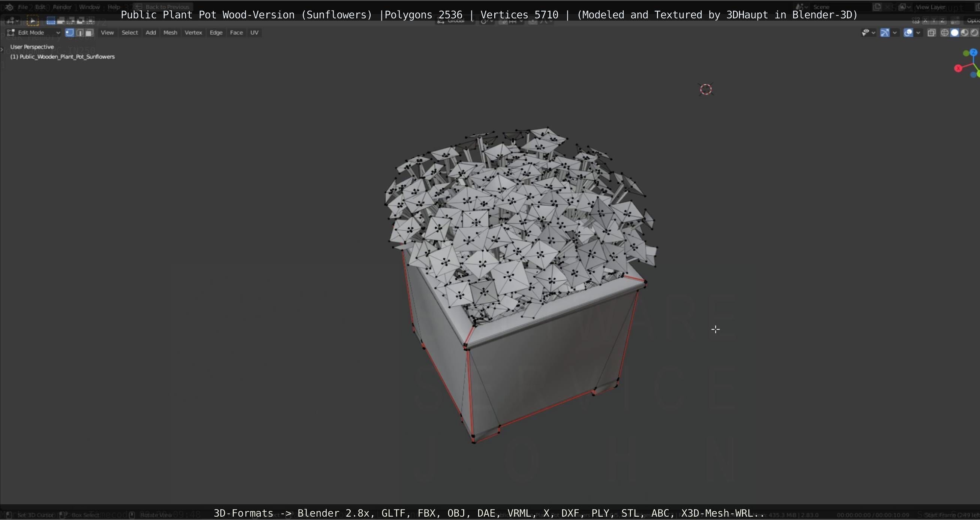Switch to Wireframe shading

click(945, 33)
